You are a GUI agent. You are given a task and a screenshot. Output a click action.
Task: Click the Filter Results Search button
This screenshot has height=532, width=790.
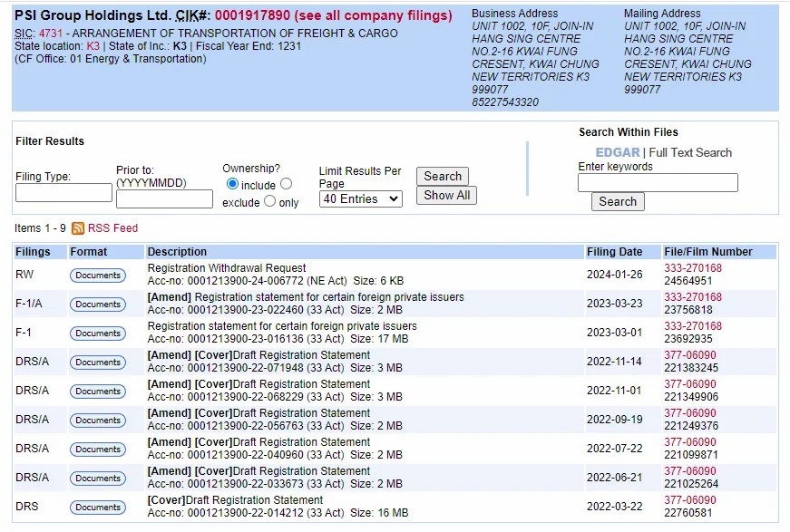coord(443,176)
